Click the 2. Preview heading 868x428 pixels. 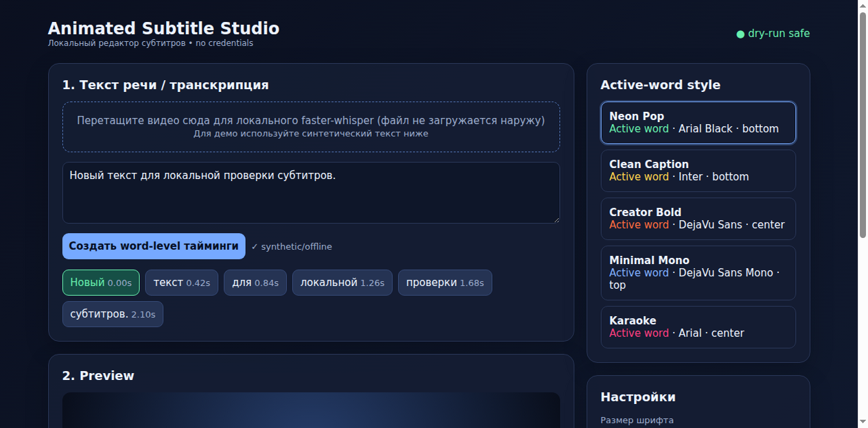(x=98, y=376)
